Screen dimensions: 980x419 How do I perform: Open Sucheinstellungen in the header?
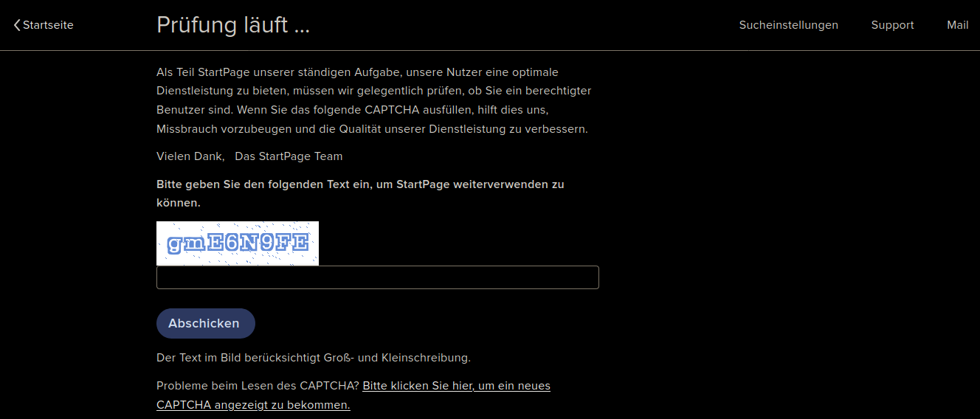coord(788,25)
